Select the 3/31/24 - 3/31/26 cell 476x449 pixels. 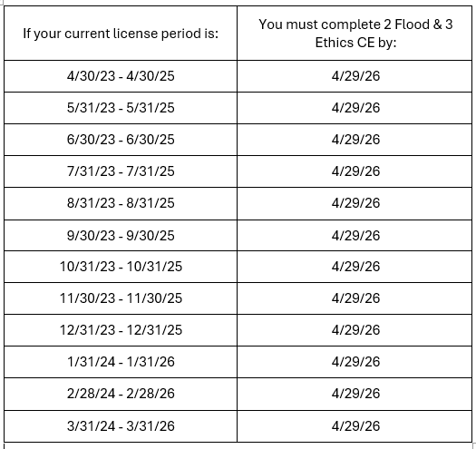tap(121, 426)
